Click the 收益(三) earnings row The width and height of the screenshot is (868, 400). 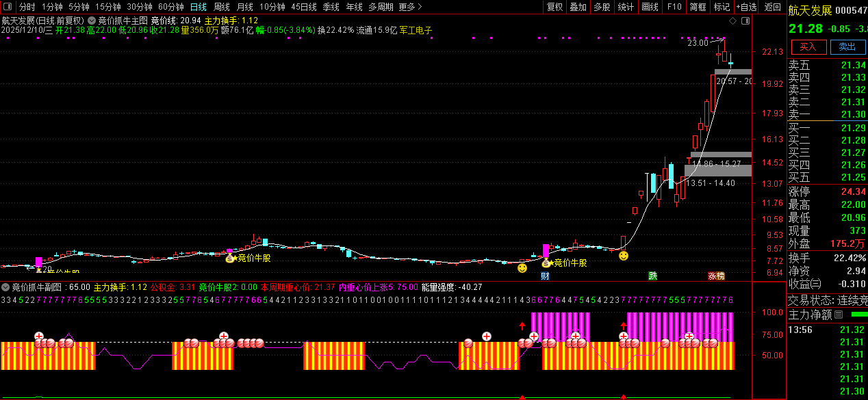click(828, 284)
